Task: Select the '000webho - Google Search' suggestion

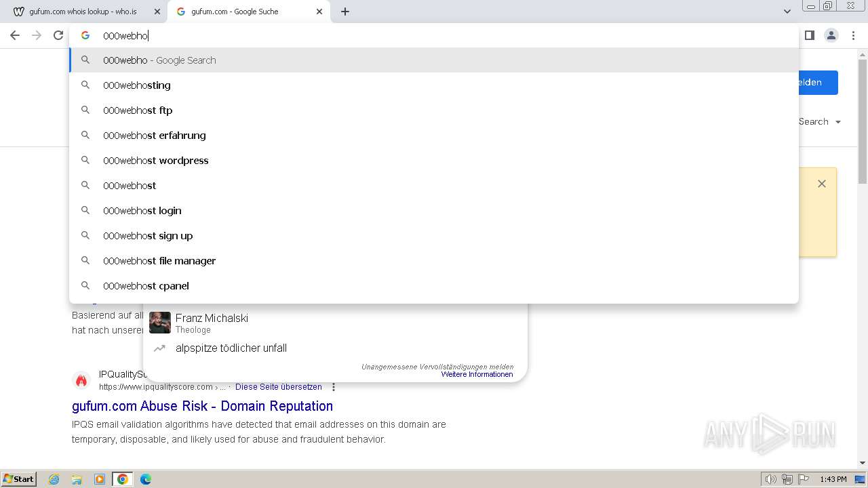Action: coord(434,60)
